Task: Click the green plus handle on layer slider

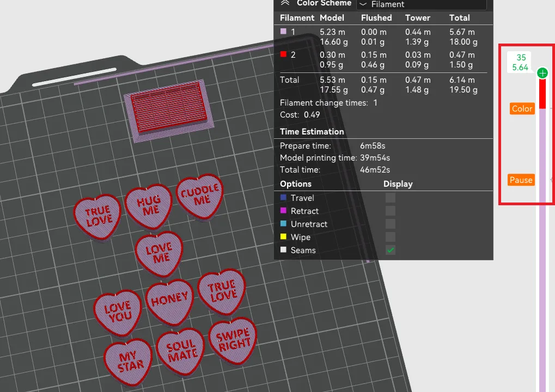Action: pyautogui.click(x=542, y=73)
